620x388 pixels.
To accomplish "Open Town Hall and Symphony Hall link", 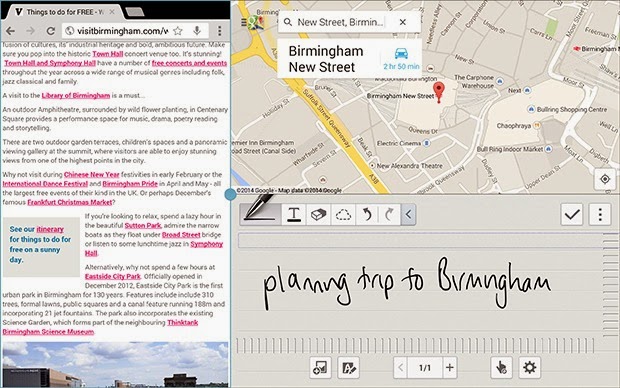I will point(50,63).
